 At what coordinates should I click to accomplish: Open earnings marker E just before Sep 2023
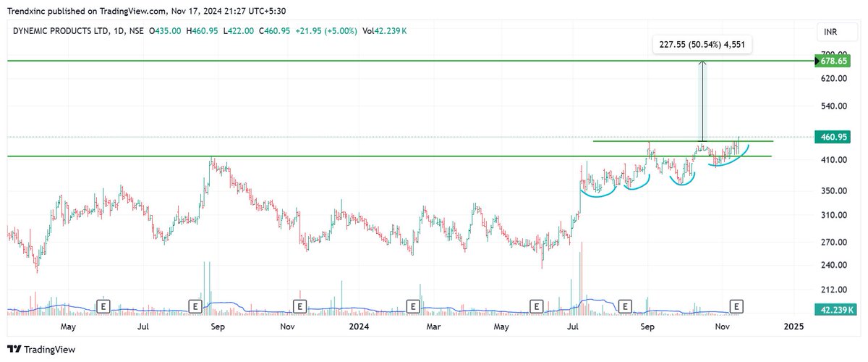point(195,306)
